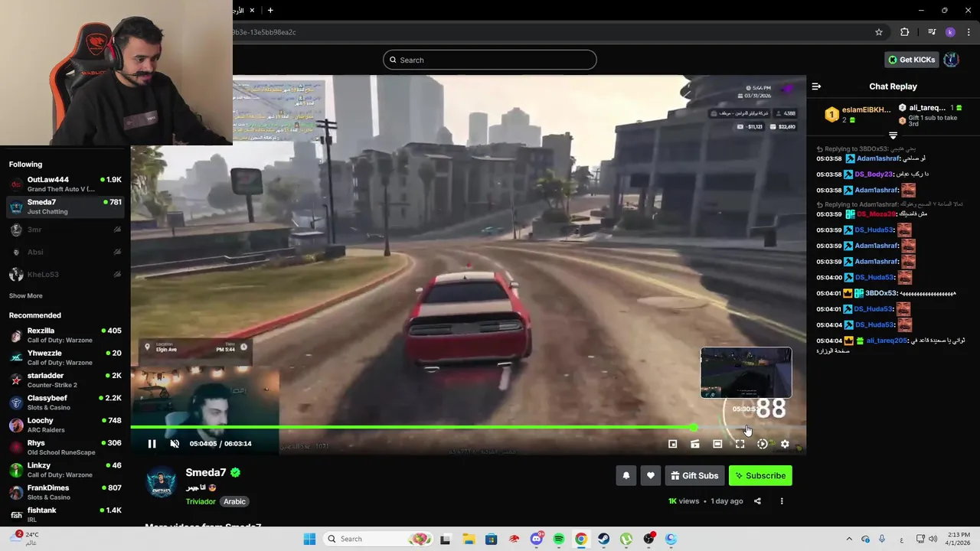980x551 pixels.
Task: Turn on notifications with the bell icon
Action: pyautogui.click(x=626, y=476)
